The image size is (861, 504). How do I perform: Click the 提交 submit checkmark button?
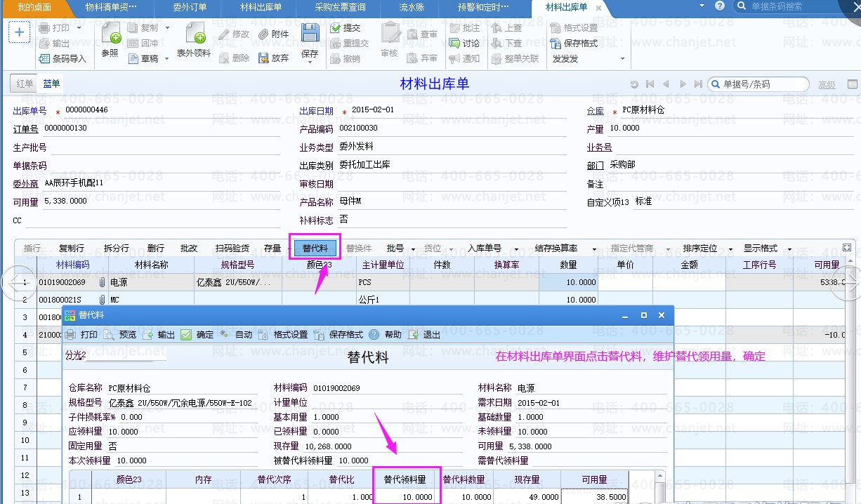pyautogui.click(x=336, y=28)
